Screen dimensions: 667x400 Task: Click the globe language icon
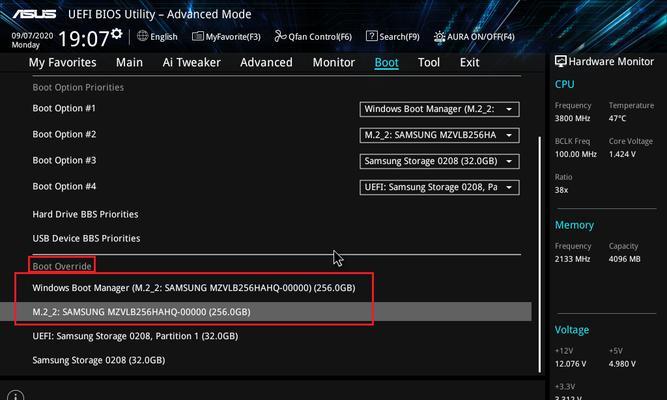(x=143, y=36)
